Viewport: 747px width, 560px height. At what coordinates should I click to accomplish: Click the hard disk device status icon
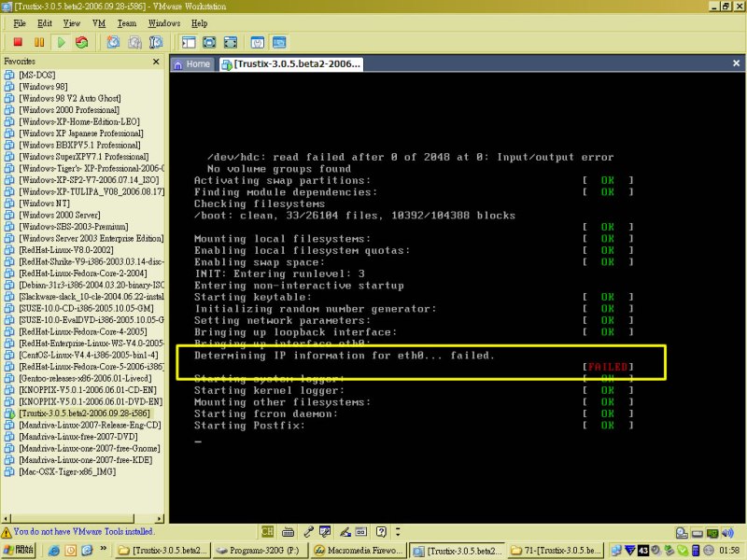point(697,533)
